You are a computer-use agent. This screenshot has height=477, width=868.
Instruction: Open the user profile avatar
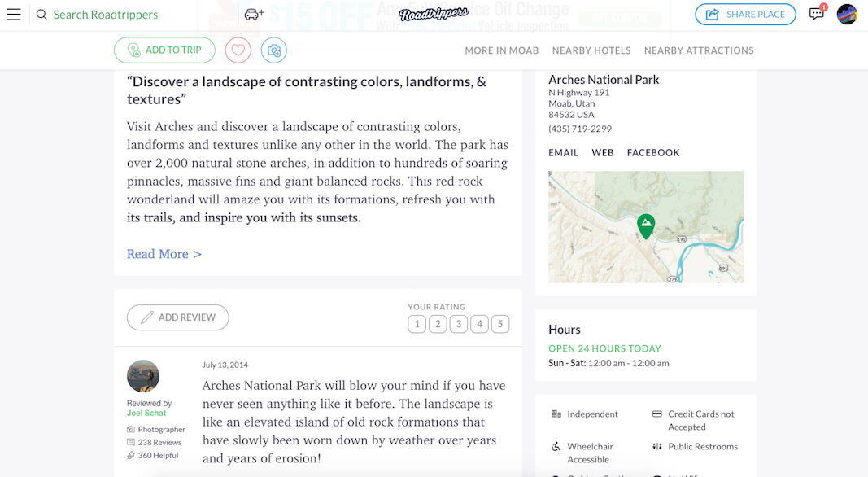(x=847, y=15)
